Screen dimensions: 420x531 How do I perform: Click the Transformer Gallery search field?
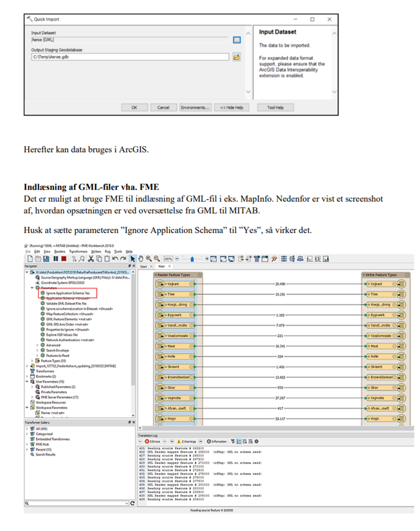tap(75, 503)
